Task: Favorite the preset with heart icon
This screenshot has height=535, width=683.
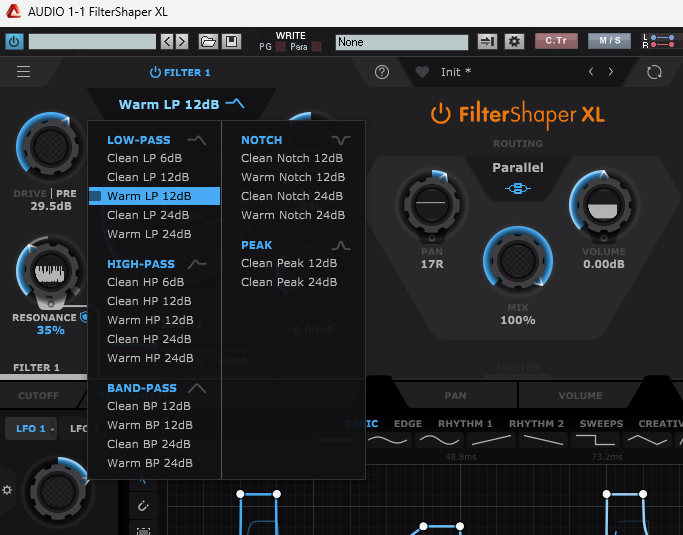Action: tap(422, 72)
